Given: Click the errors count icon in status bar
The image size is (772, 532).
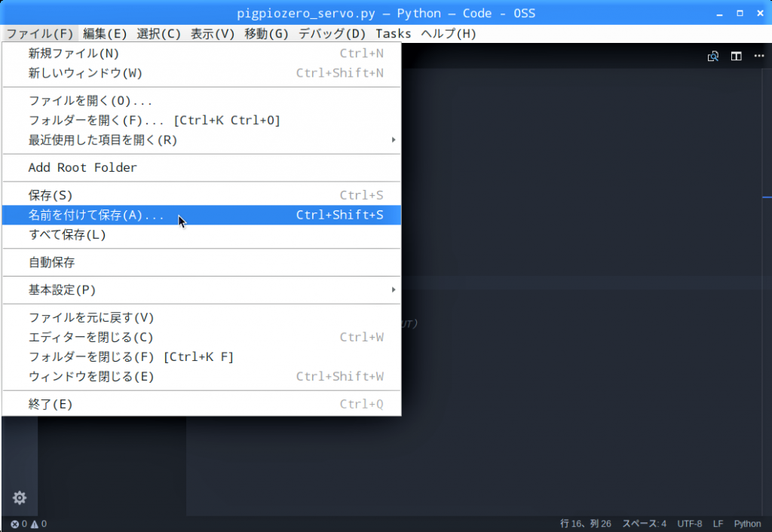Looking at the screenshot, I should click(x=15, y=524).
